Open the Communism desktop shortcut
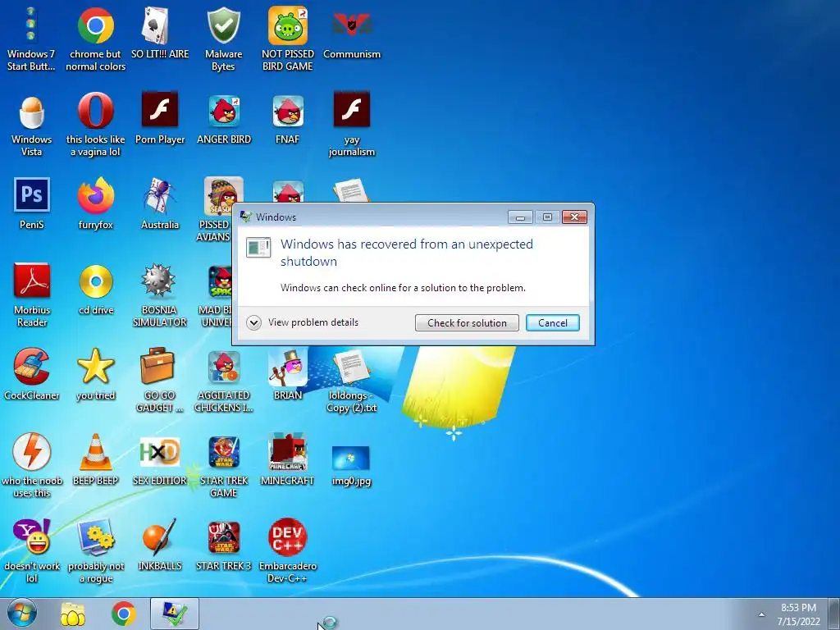840x630 pixels. coord(351,33)
